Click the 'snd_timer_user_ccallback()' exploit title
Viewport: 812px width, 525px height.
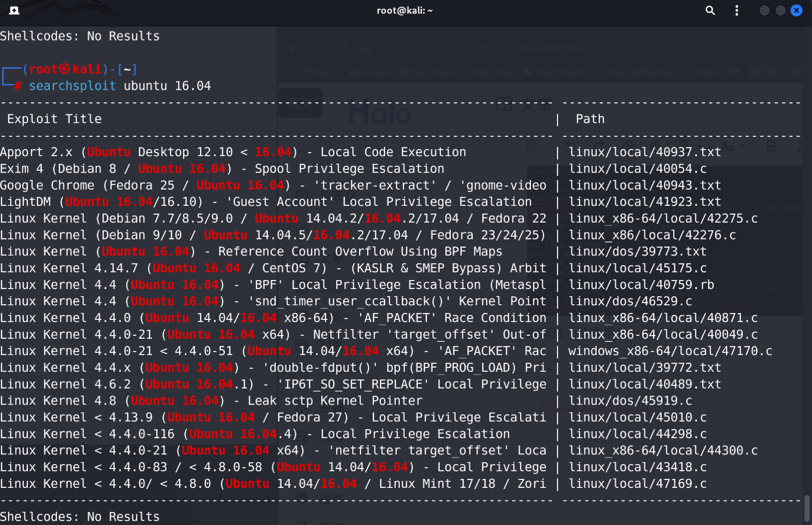pos(273,301)
